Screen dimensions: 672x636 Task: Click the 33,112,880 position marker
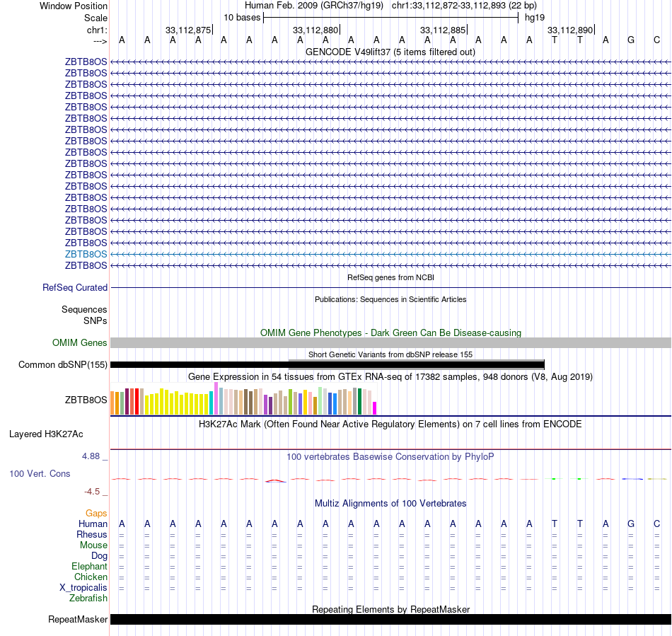[x=316, y=30]
